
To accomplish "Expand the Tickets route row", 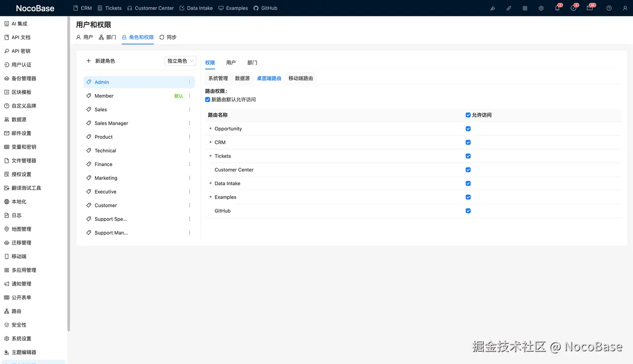I will pyautogui.click(x=210, y=156).
